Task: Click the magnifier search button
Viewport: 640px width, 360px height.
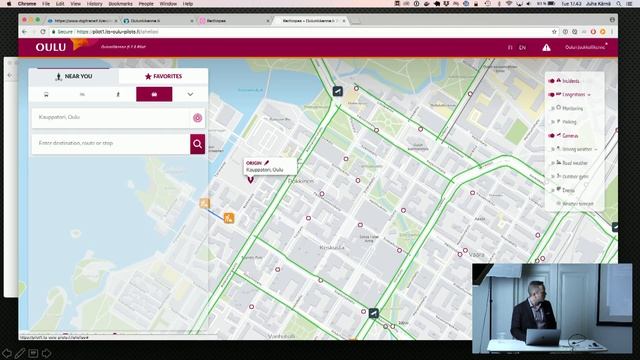Action: click(198, 144)
